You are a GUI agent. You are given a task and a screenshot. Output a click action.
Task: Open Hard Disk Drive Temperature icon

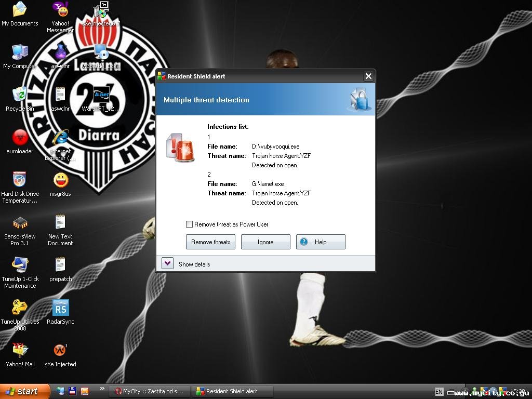[x=20, y=188]
